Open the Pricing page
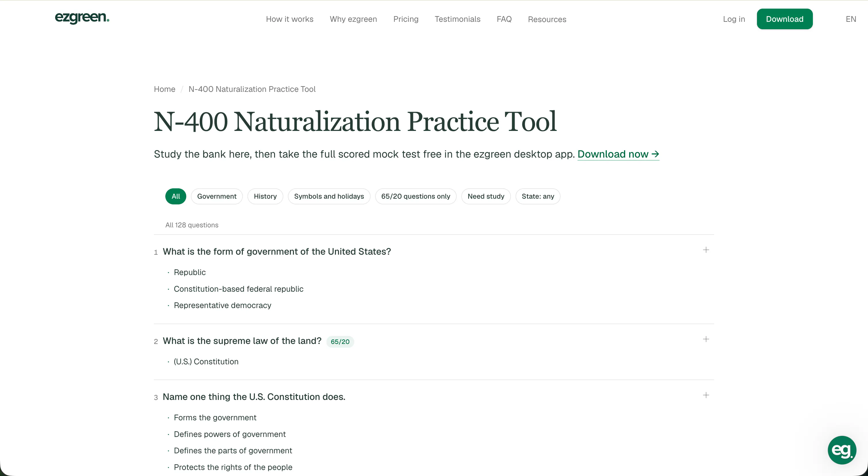Image resolution: width=868 pixels, height=476 pixels. (406, 19)
